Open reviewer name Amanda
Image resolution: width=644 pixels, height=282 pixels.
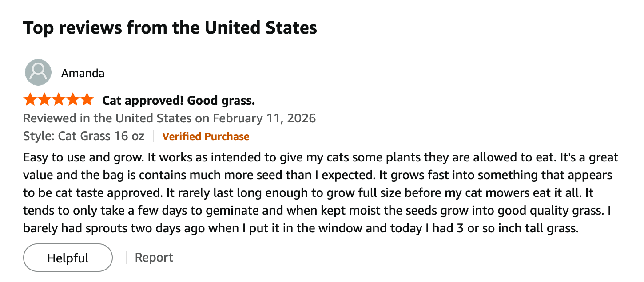pos(83,73)
